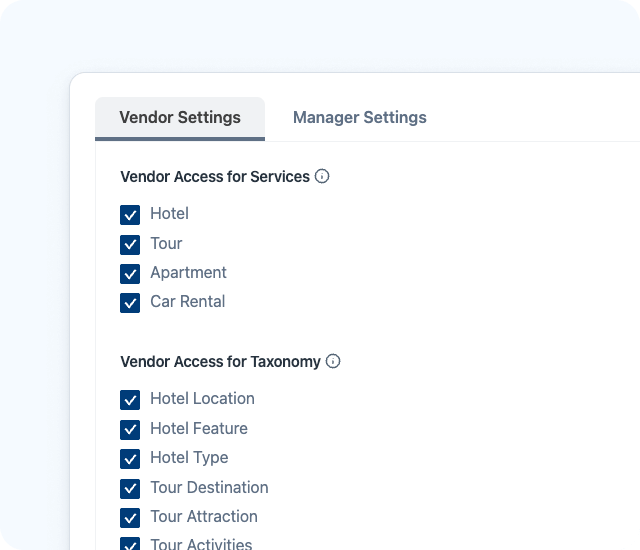The width and height of the screenshot is (640, 550).
Task: Disable the Hotel Type checkbox
Action: [x=130, y=458]
